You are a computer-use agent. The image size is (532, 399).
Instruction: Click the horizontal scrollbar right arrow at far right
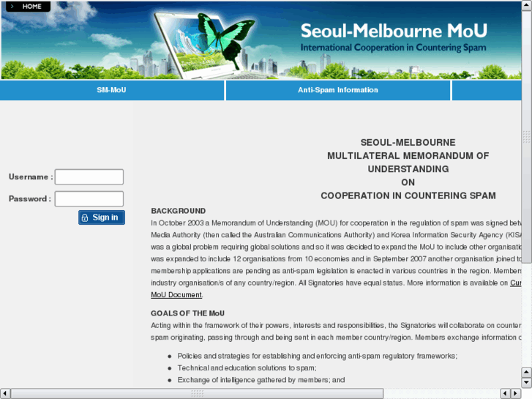tap(516, 394)
